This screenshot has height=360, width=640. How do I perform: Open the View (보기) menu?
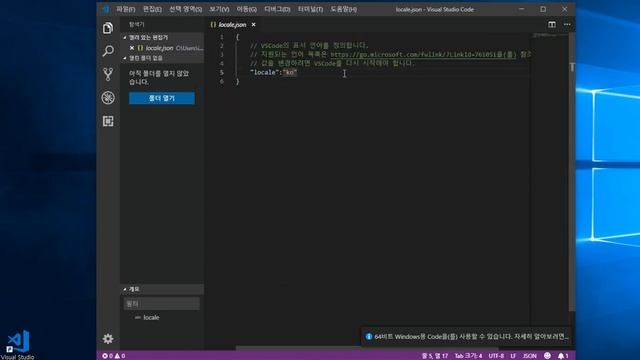219,9
